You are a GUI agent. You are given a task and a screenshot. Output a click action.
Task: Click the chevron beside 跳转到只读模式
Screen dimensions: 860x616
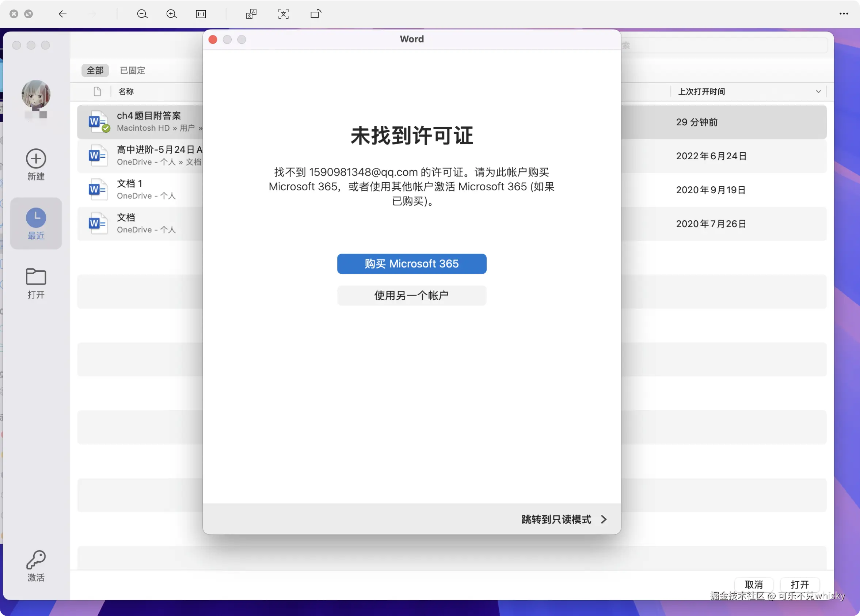click(x=604, y=520)
